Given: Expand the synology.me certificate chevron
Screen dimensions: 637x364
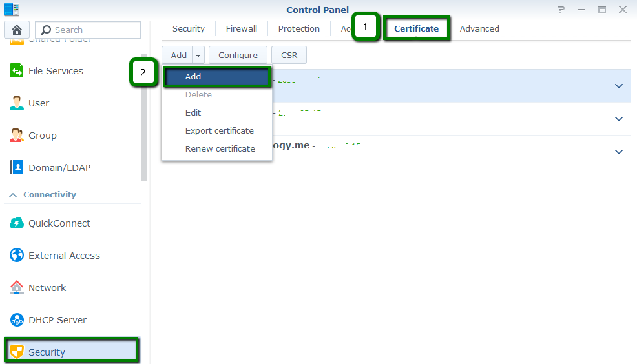Looking at the screenshot, I should pyautogui.click(x=618, y=152).
